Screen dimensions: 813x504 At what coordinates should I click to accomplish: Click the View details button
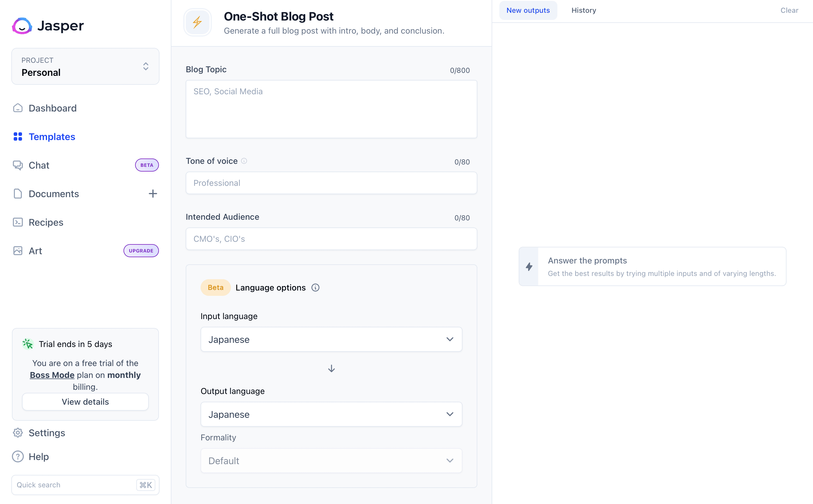click(85, 402)
